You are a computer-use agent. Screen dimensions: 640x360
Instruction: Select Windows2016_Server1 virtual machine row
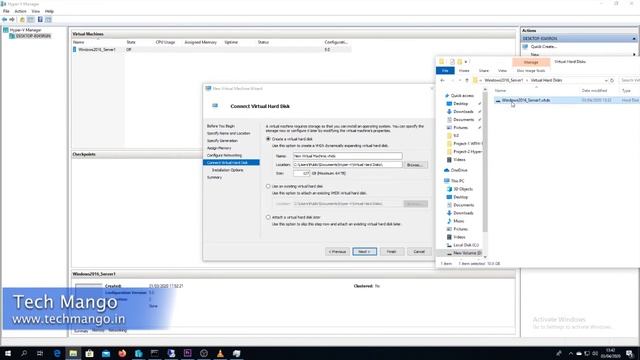pos(211,49)
